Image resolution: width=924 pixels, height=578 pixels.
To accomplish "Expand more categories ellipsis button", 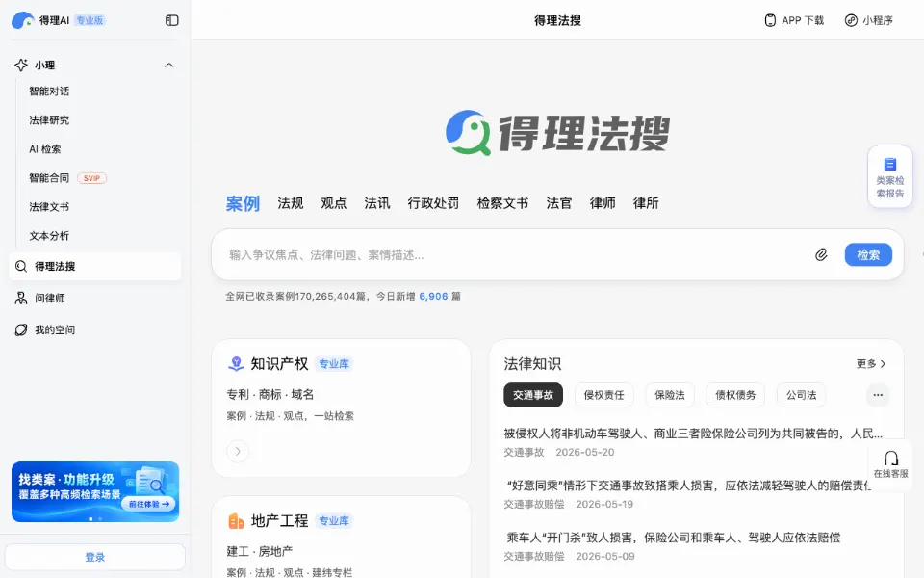I will pos(878,395).
